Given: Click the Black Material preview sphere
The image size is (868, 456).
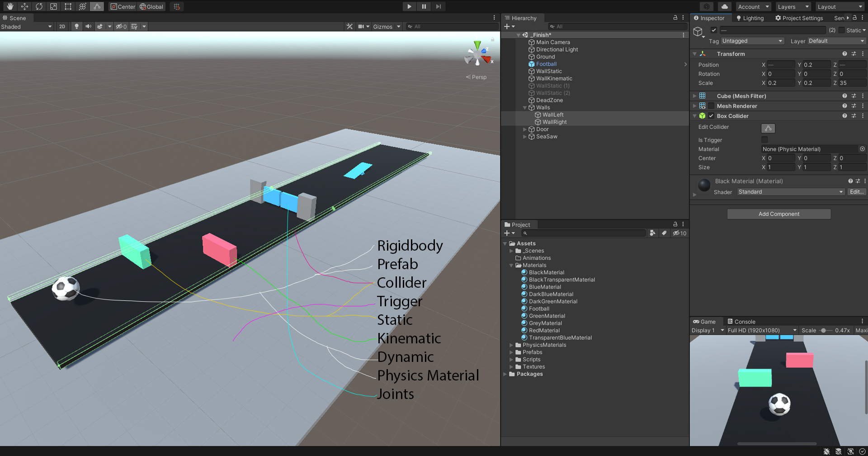Looking at the screenshot, I should pos(704,185).
